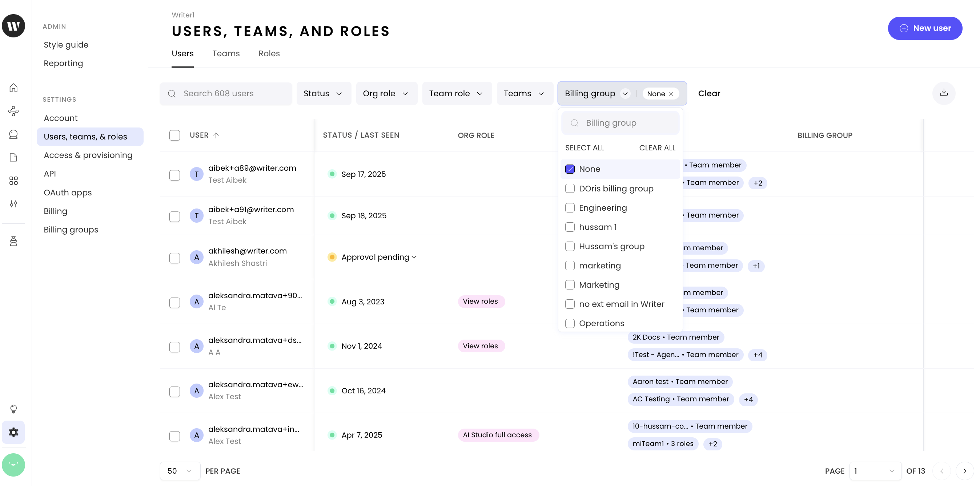This screenshot has height=486, width=980.
Task: Select the aibek+a89@writer.com user checkbox
Action: [174, 175]
